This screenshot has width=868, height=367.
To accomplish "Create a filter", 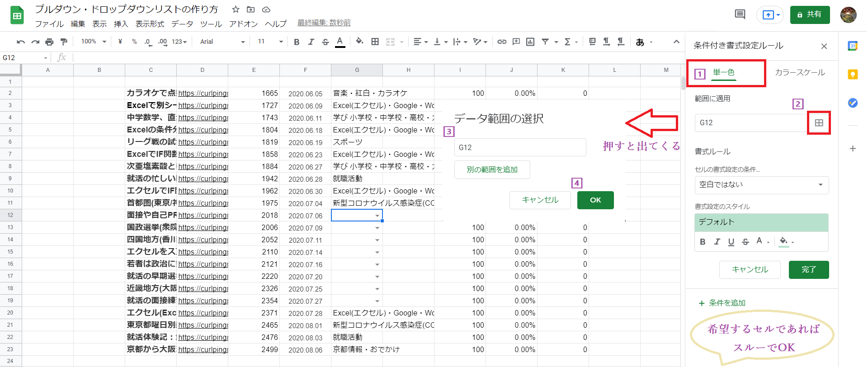I will coord(545,42).
